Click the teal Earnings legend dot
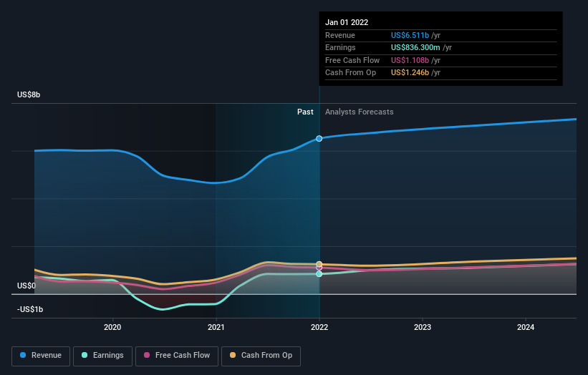 coord(85,355)
